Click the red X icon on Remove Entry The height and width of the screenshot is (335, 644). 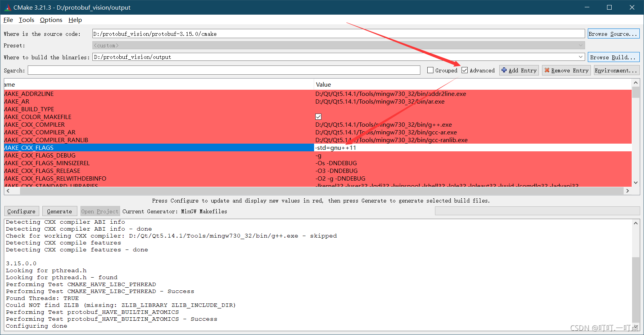547,70
